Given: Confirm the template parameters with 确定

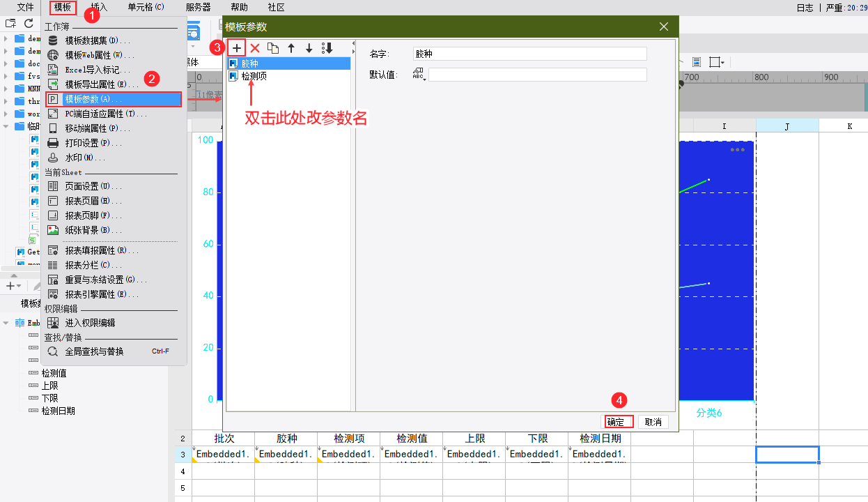Looking at the screenshot, I should point(617,421).
